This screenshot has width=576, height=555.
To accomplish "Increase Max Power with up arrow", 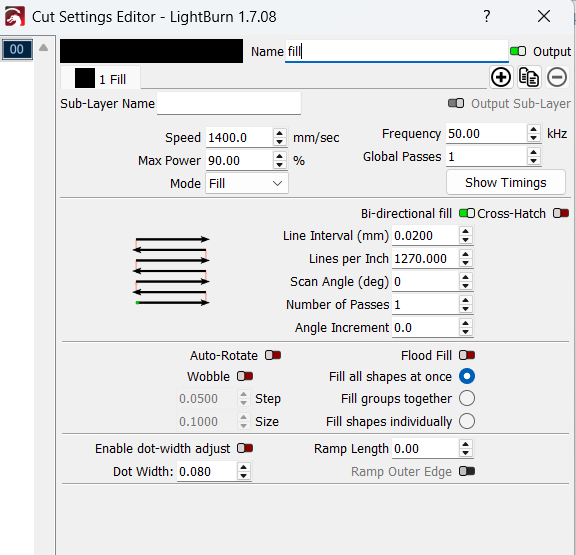I will pos(280,156).
